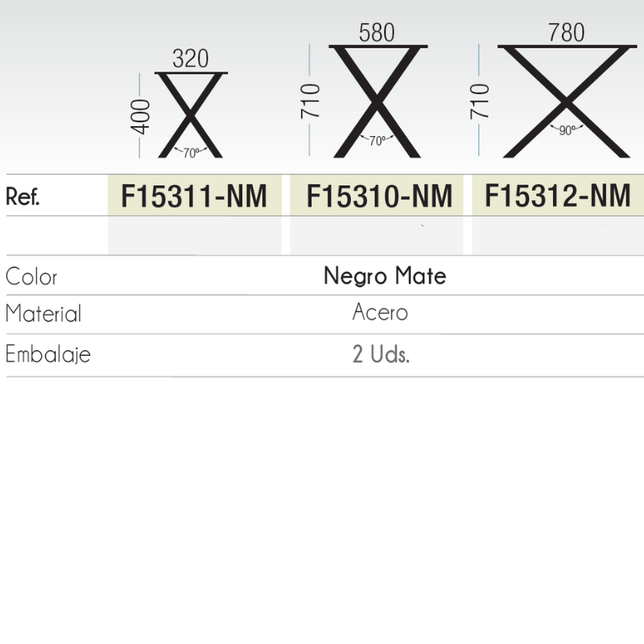Click the 320 width dimension label
The image size is (644, 644).
coord(191,59)
